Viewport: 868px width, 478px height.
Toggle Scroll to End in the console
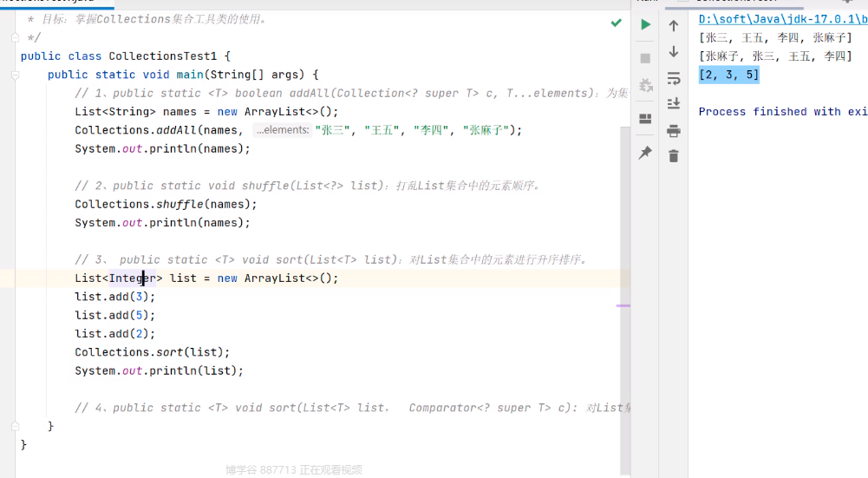(x=674, y=103)
